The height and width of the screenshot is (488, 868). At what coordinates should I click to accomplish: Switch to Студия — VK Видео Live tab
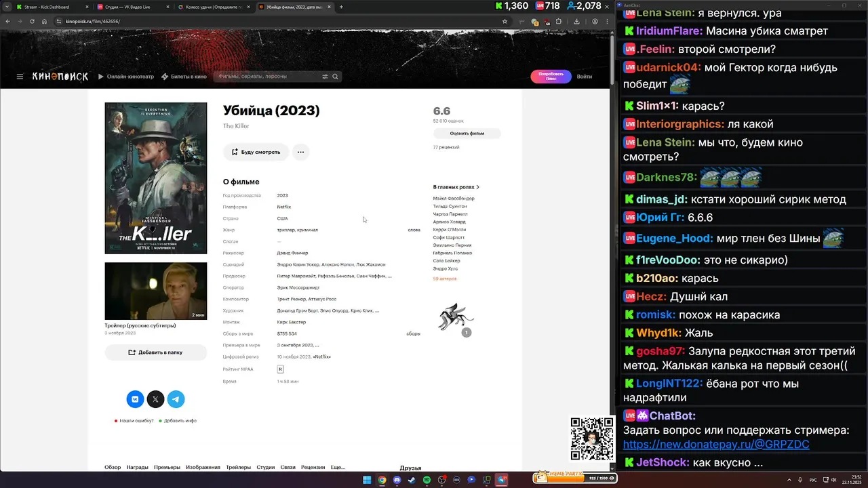(x=132, y=7)
